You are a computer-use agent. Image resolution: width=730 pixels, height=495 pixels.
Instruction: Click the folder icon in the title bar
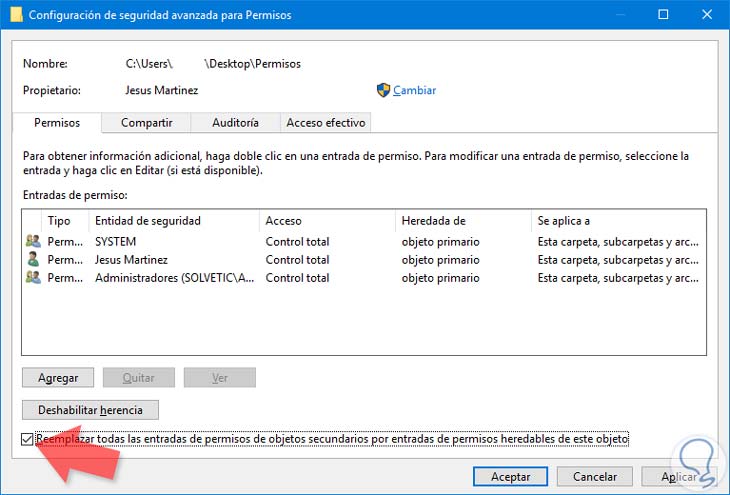[13, 15]
